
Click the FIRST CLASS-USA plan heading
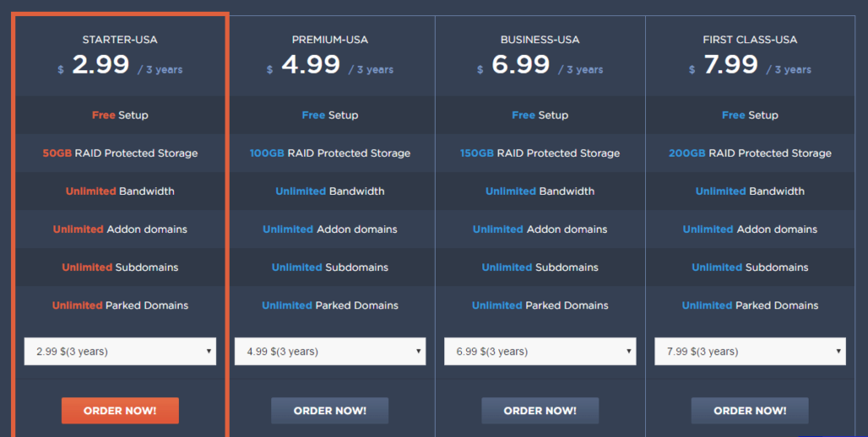click(x=750, y=40)
